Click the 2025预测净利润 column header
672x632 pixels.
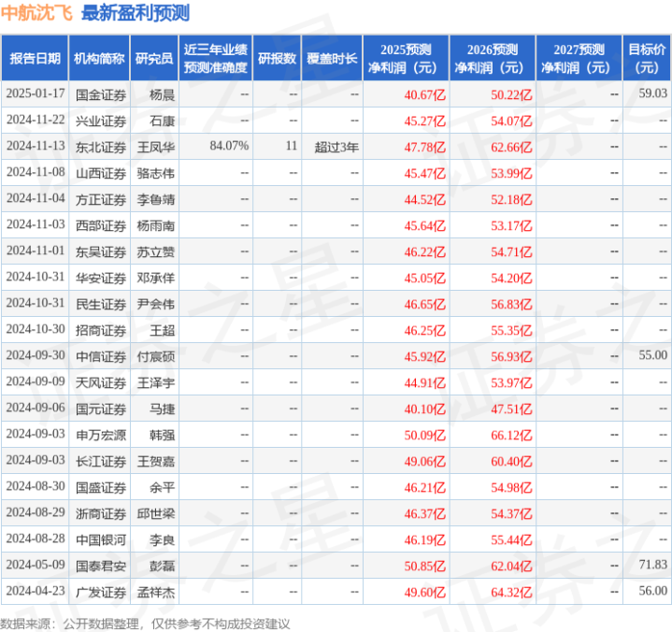tap(406, 58)
